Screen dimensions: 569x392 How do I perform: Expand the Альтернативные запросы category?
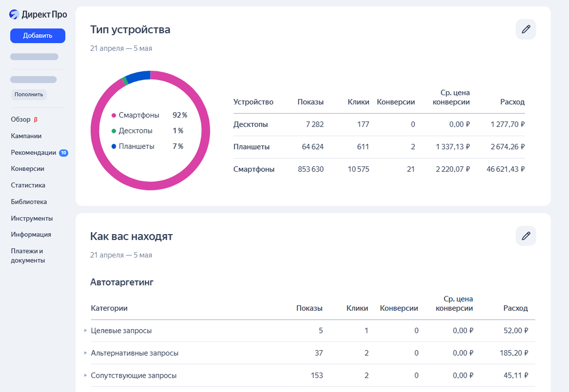(85, 353)
